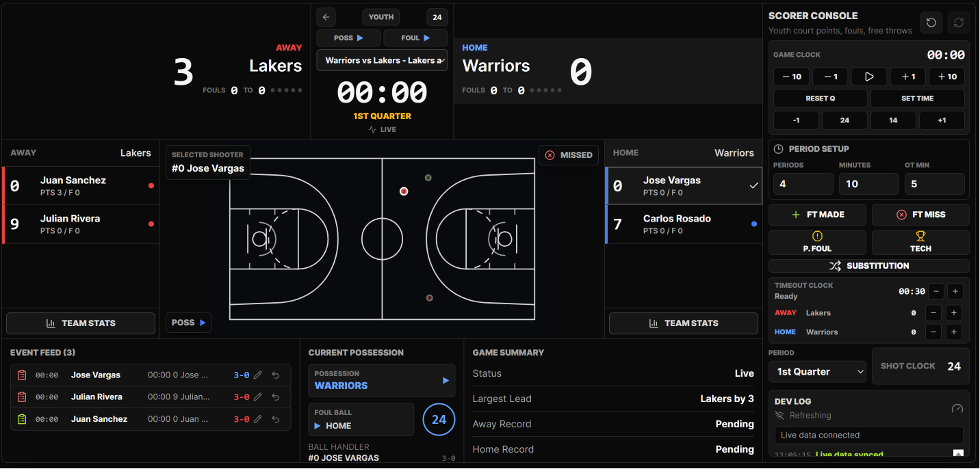The width and height of the screenshot is (980, 469).
Task: Edit the Julian Rivera event with pencil icon
Action: click(x=258, y=397)
